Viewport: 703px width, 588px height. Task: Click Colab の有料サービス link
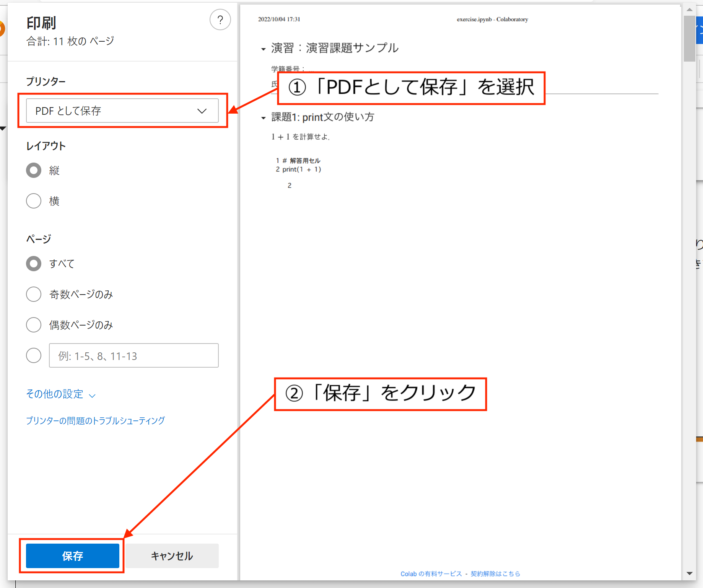click(x=431, y=574)
